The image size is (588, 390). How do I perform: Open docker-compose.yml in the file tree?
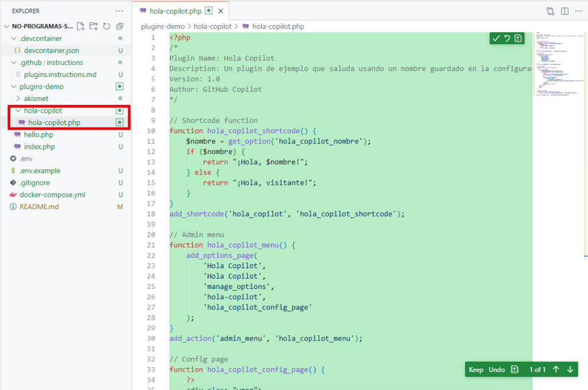(52, 195)
